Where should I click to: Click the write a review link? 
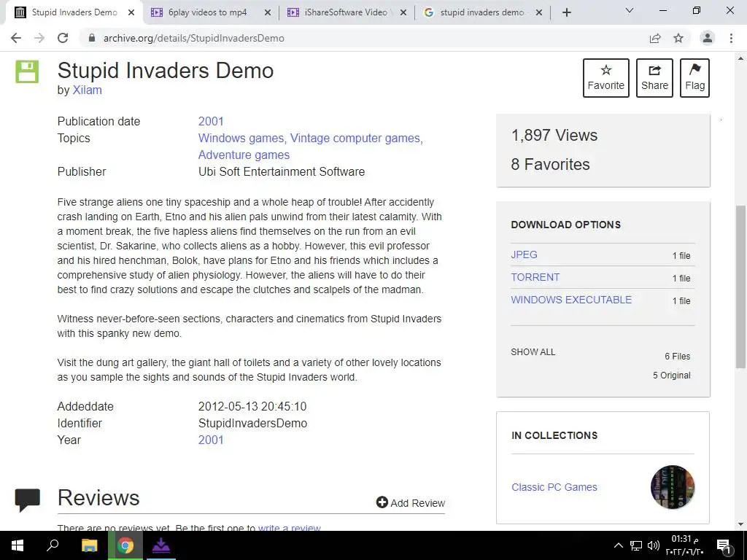pos(289,528)
